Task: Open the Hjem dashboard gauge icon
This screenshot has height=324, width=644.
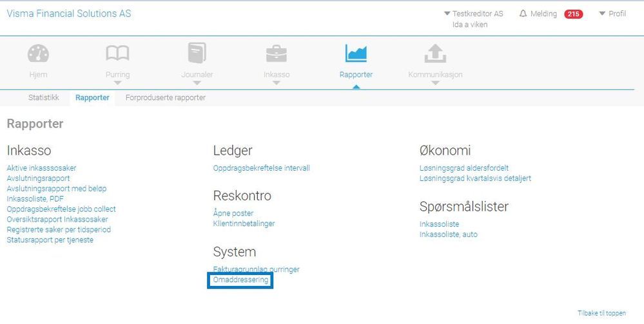Action: tap(38, 54)
